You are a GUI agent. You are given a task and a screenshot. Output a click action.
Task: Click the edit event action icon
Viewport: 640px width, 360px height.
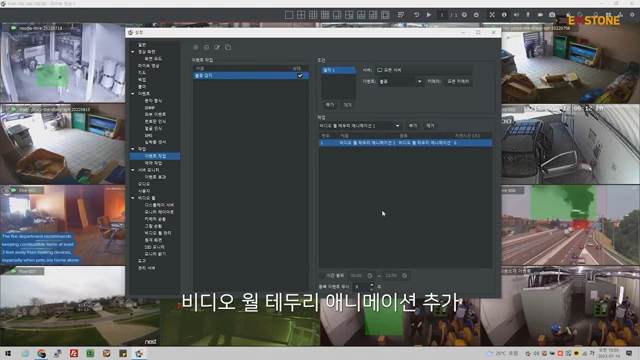pos(217,47)
